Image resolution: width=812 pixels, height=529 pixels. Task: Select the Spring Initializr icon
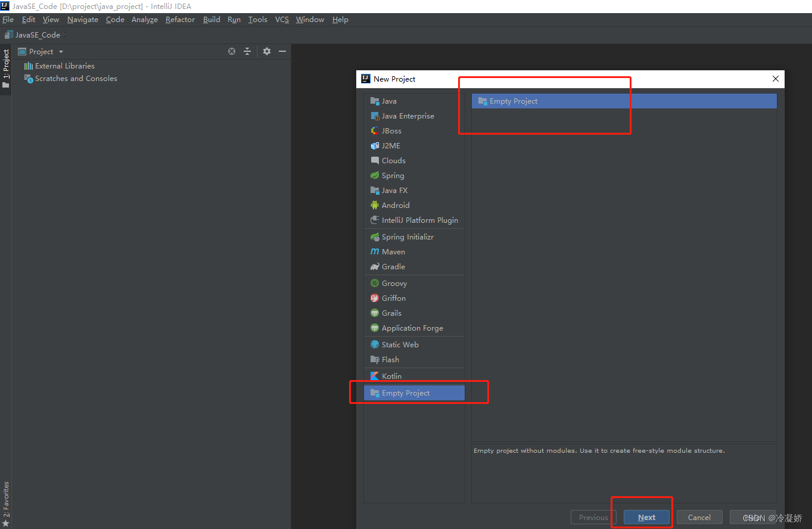(375, 237)
